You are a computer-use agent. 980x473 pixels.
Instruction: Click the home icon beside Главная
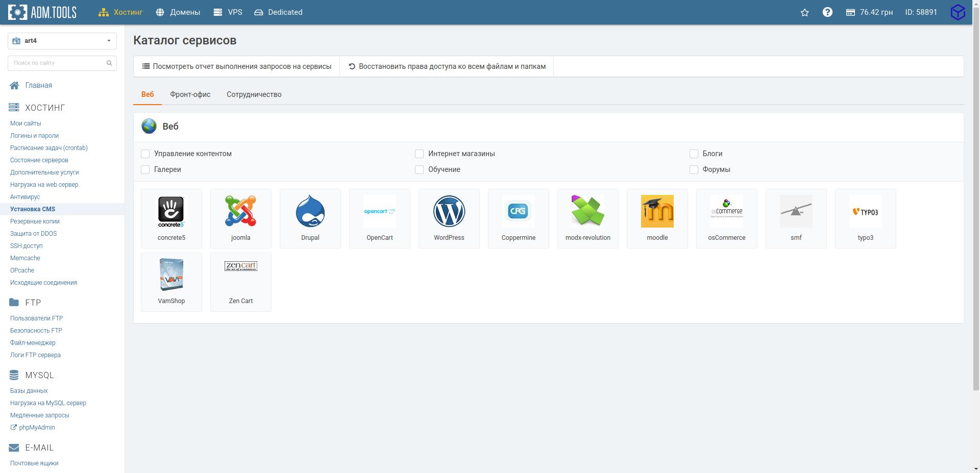point(14,86)
